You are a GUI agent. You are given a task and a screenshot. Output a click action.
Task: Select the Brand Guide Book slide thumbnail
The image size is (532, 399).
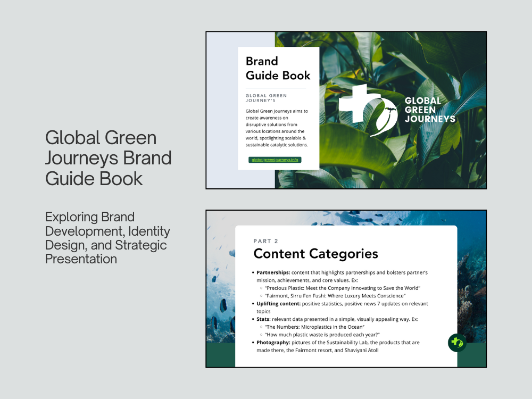point(346,110)
